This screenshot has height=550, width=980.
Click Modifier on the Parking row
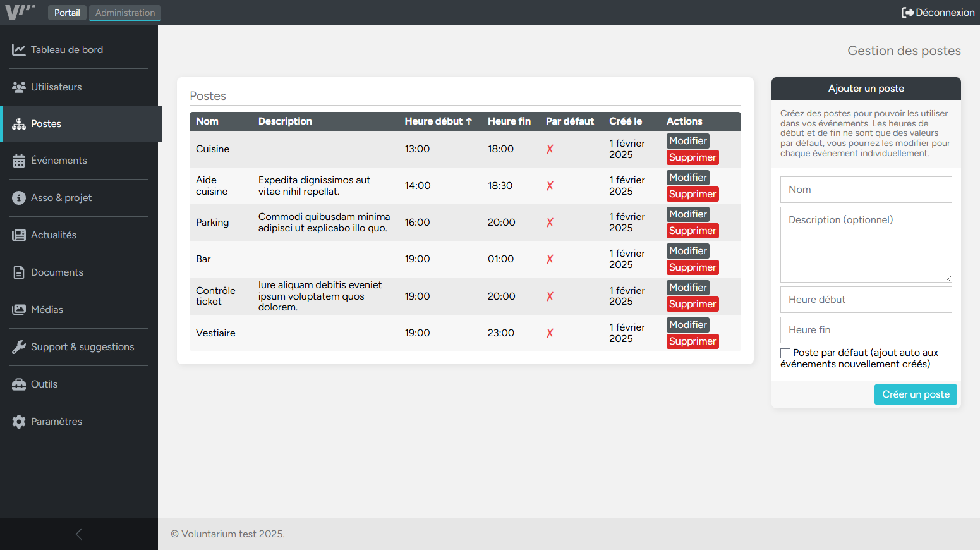point(687,214)
